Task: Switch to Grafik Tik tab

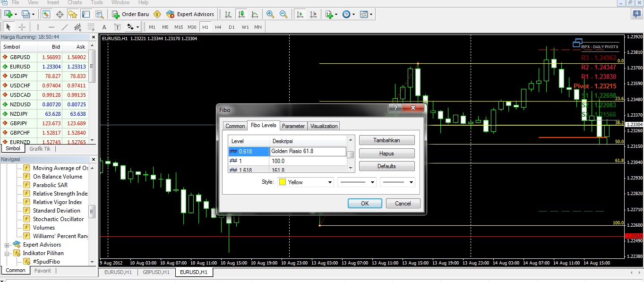Action: [x=40, y=148]
